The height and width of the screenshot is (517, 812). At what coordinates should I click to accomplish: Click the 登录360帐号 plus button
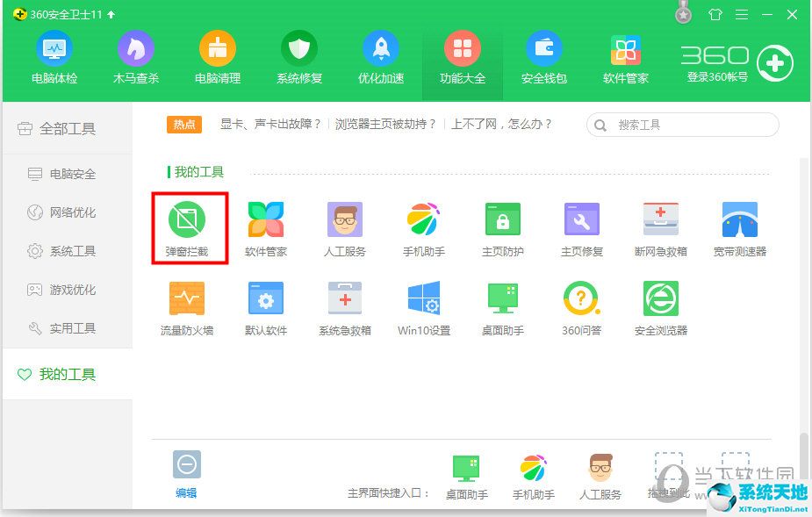point(775,64)
